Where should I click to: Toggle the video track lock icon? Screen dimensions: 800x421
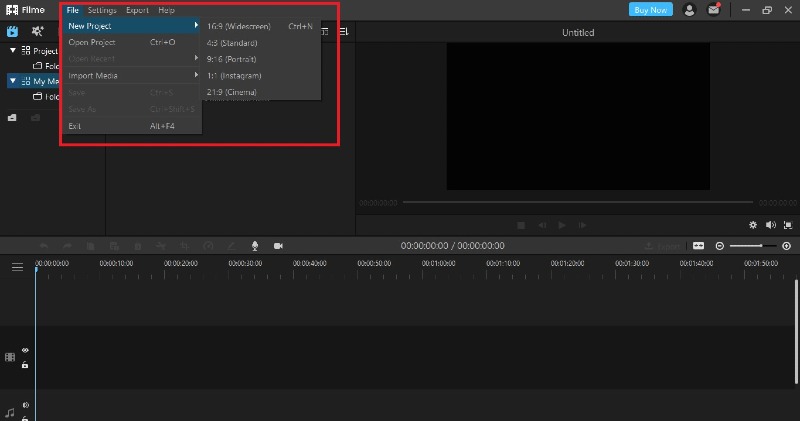(x=25, y=365)
